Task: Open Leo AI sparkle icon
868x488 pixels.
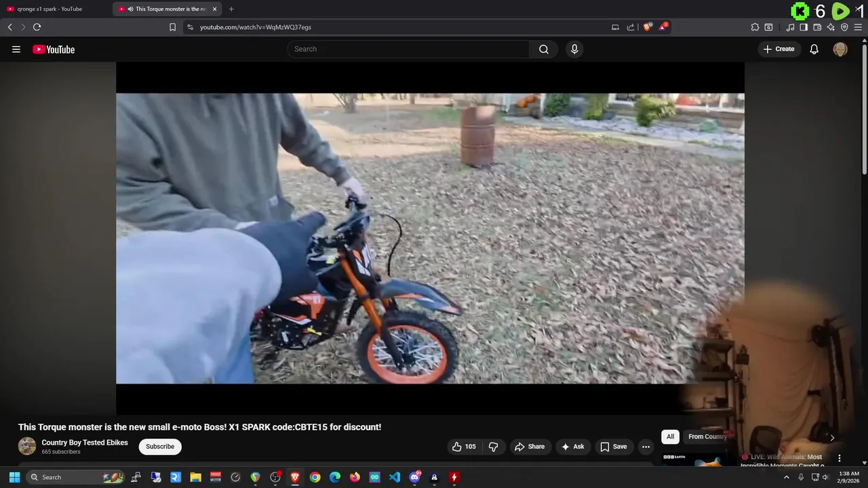Action: coord(831,27)
